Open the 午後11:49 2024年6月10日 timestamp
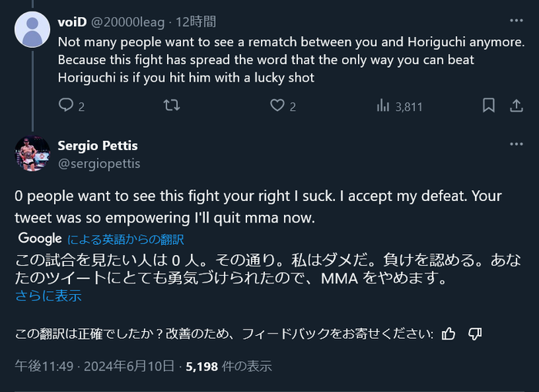 [95, 367]
